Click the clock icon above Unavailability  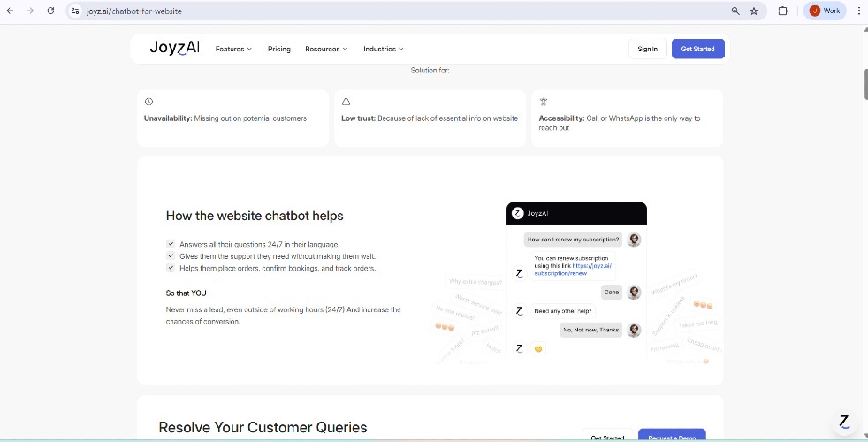(x=148, y=102)
